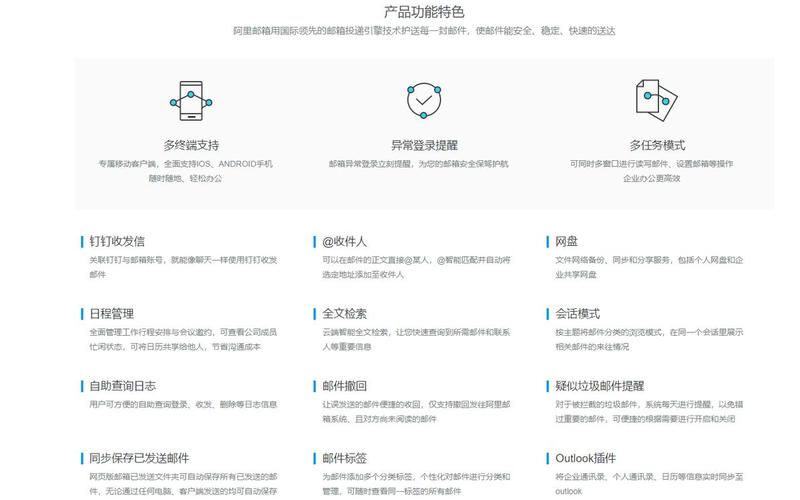Click the description mentioning IOS、ANDROID手机
Screen dimensions: 800x500
(186, 164)
